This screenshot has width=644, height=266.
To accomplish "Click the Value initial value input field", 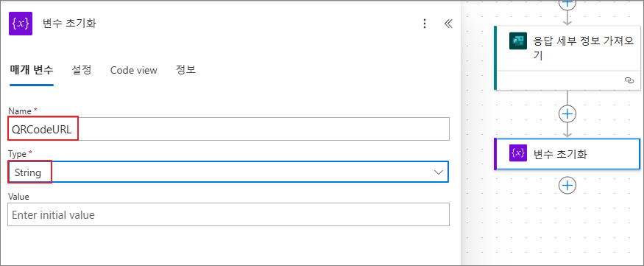I will click(x=228, y=214).
